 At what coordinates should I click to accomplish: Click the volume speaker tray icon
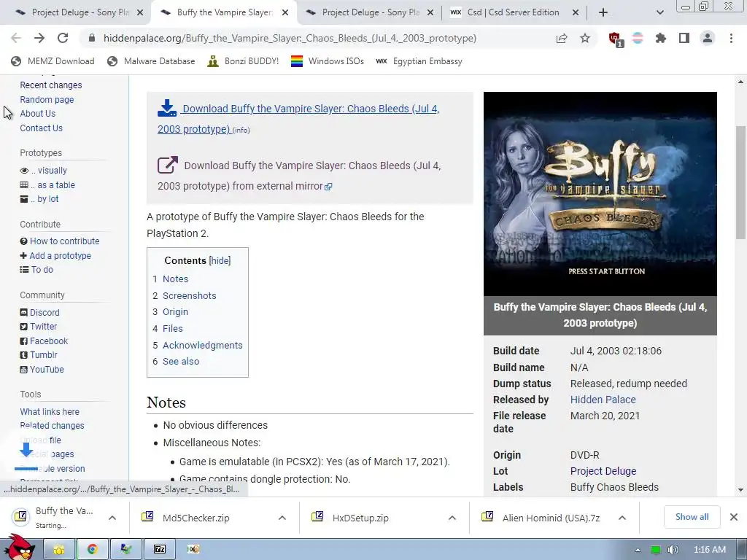click(x=673, y=550)
